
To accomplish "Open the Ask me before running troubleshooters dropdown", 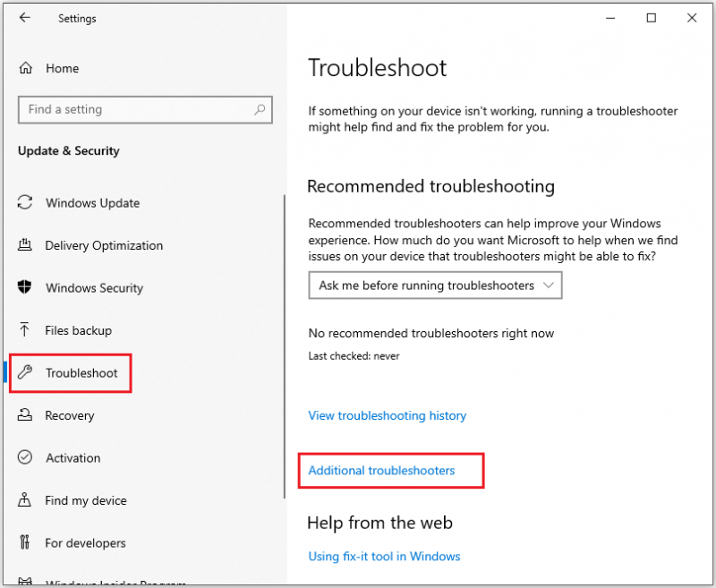I will coord(435,285).
